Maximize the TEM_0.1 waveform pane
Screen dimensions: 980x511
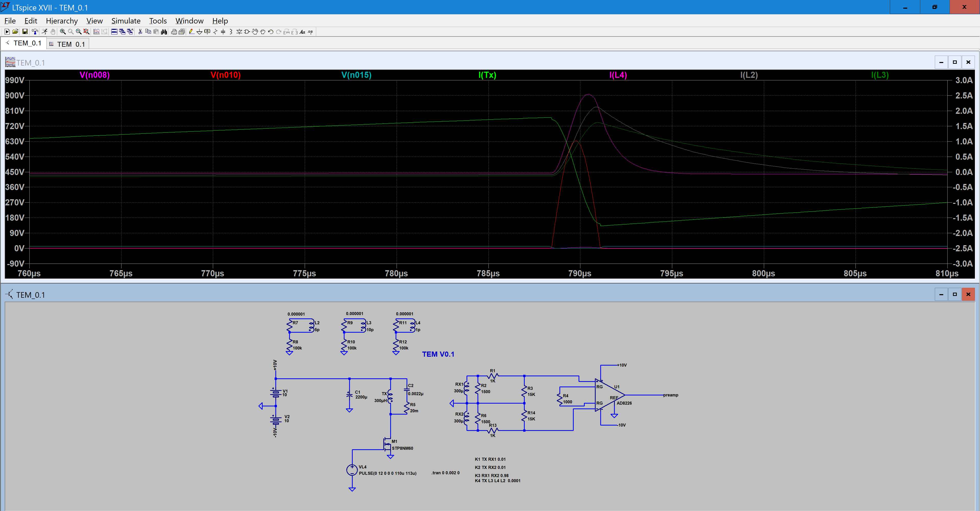[x=954, y=62]
